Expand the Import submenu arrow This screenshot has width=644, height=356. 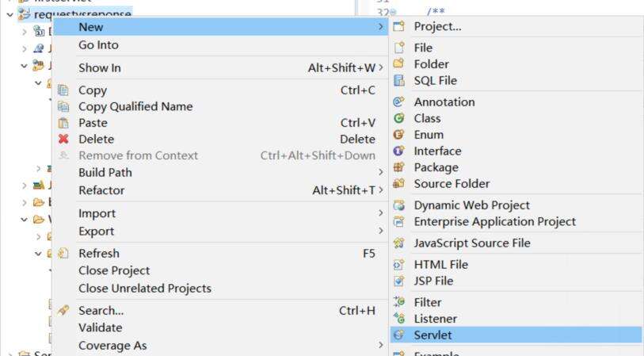[x=381, y=213]
